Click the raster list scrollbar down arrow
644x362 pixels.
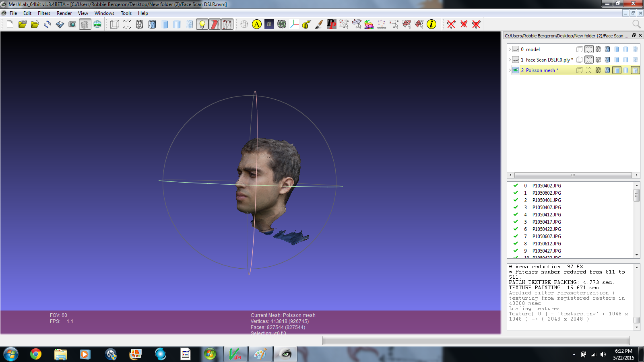pyautogui.click(x=637, y=255)
